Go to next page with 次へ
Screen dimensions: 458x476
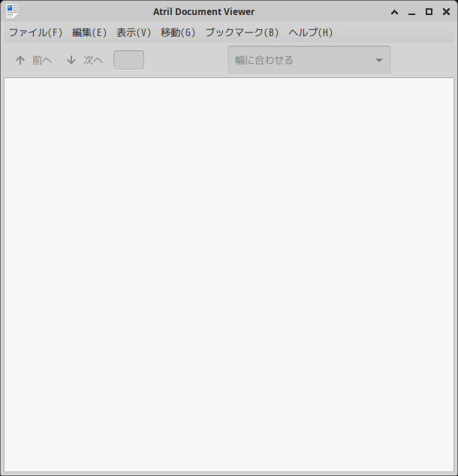coord(85,60)
